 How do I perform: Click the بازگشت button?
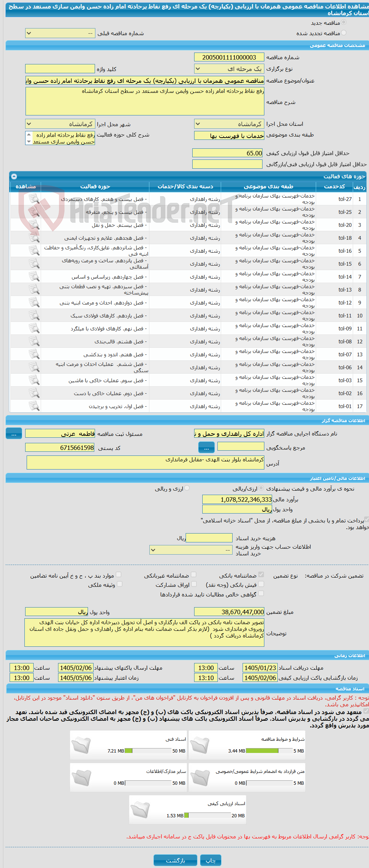tap(175, 860)
